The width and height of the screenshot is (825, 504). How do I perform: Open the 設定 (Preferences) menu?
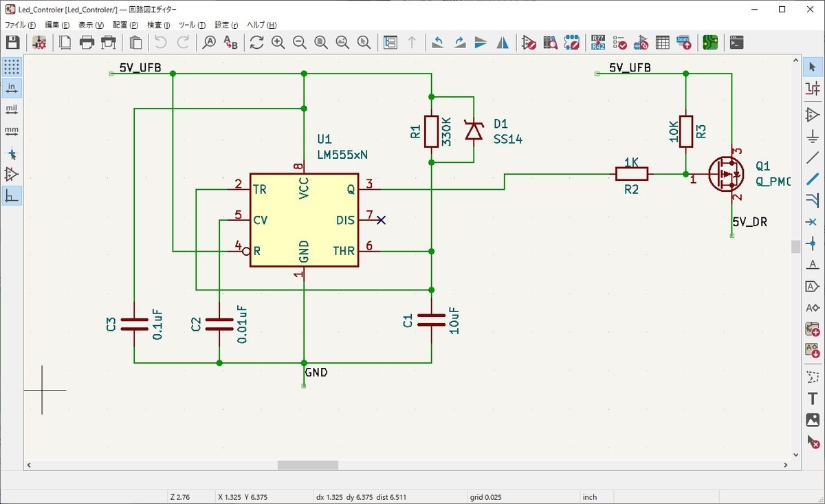pos(226,25)
